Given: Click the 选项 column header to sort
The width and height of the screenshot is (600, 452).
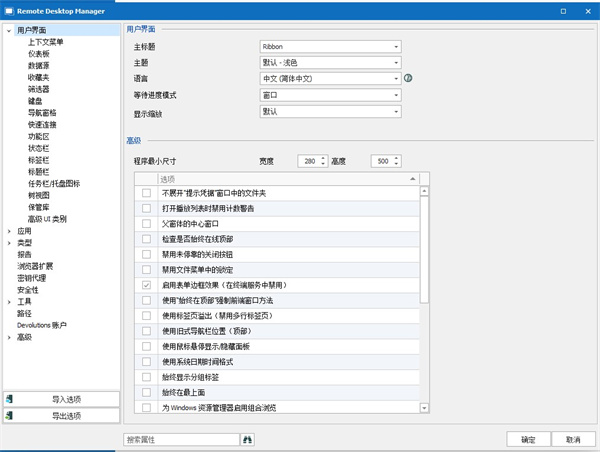Looking at the screenshot, I should [289, 179].
